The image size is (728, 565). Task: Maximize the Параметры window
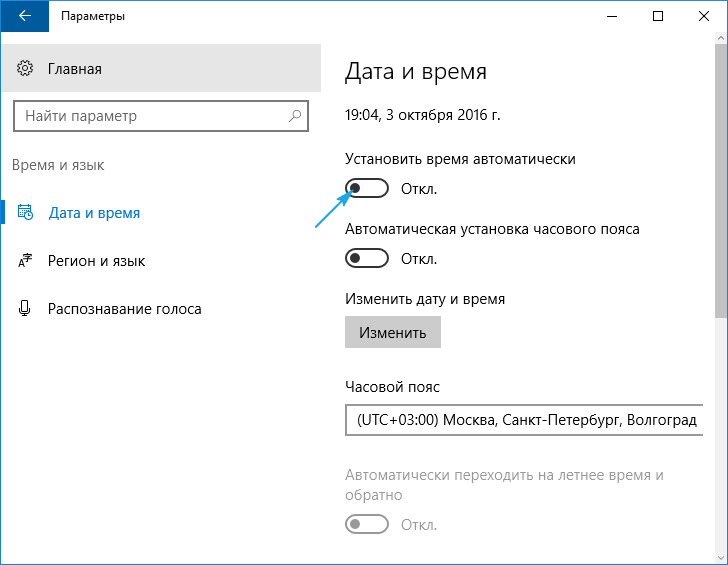(x=657, y=16)
